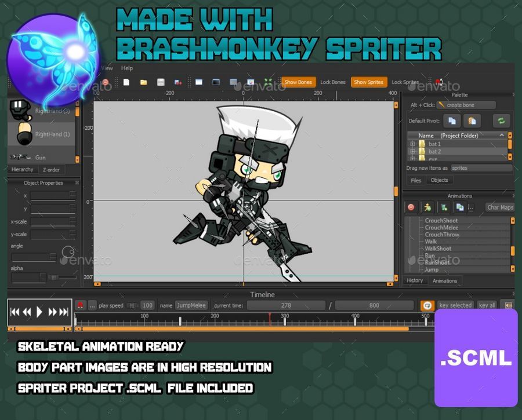Open the Help menu

click(x=126, y=68)
